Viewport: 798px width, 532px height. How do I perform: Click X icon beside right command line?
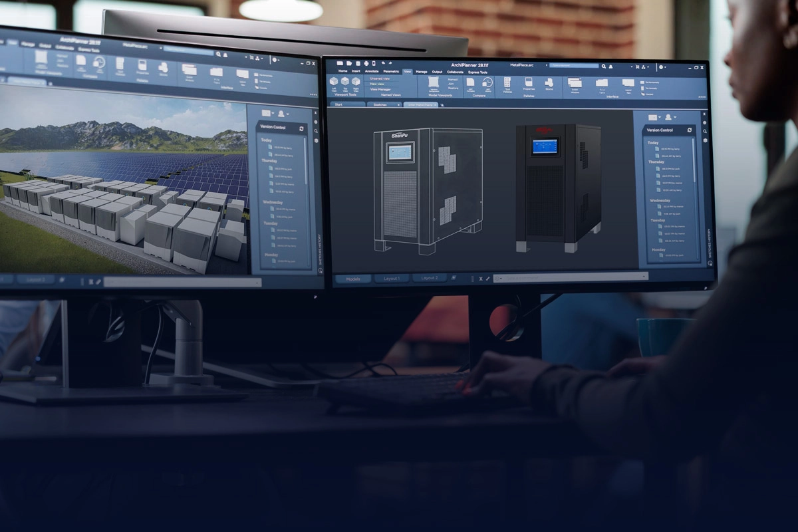click(481, 278)
